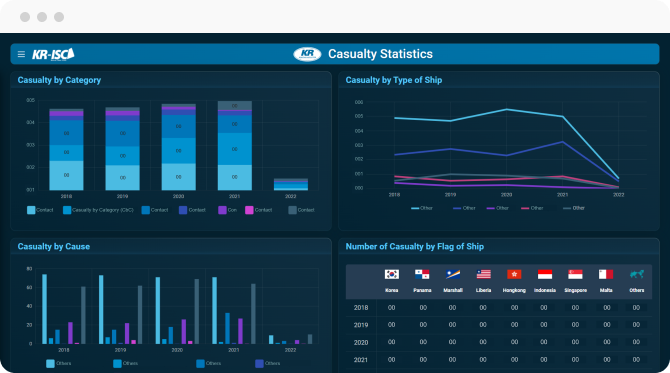The width and height of the screenshot is (670, 373).
Task: Select the Indonesia flag icon
Action: (545, 274)
